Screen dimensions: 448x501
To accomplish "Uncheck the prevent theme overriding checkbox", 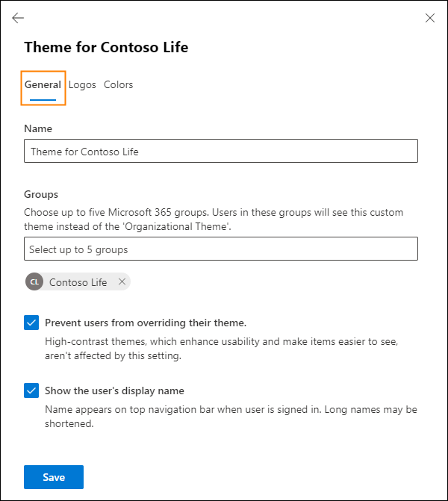I will pyautogui.click(x=31, y=323).
